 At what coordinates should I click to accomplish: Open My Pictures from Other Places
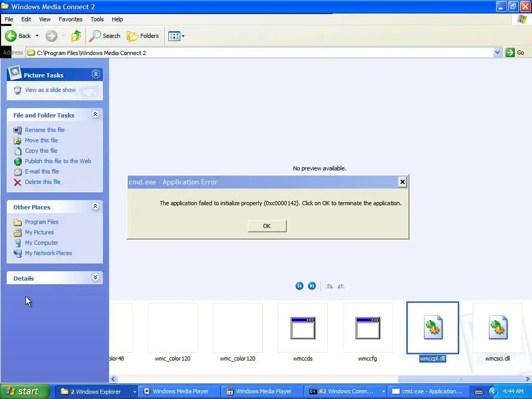point(39,232)
